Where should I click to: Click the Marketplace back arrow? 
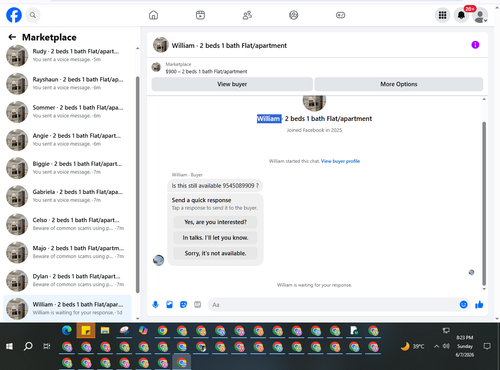[12, 37]
